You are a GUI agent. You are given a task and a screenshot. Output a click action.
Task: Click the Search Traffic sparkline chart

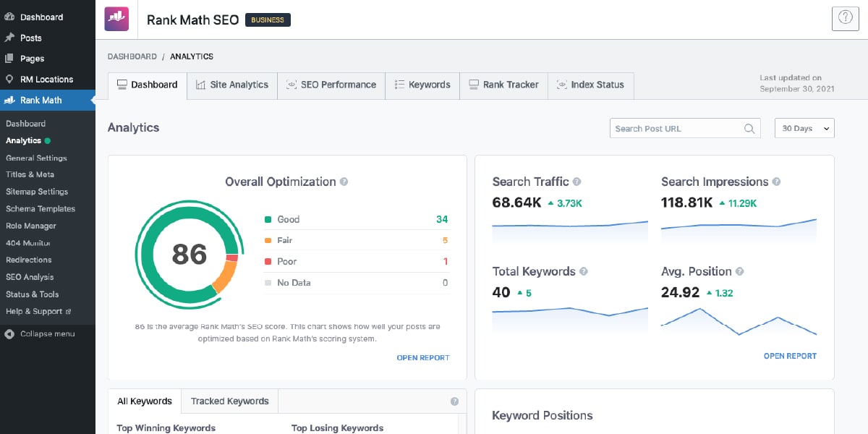click(570, 231)
